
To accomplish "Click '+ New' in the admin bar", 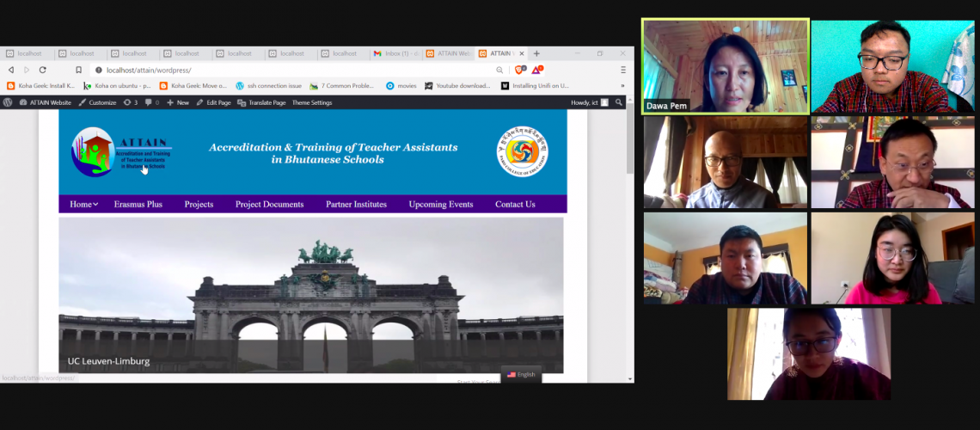I will pyautogui.click(x=177, y=102).
